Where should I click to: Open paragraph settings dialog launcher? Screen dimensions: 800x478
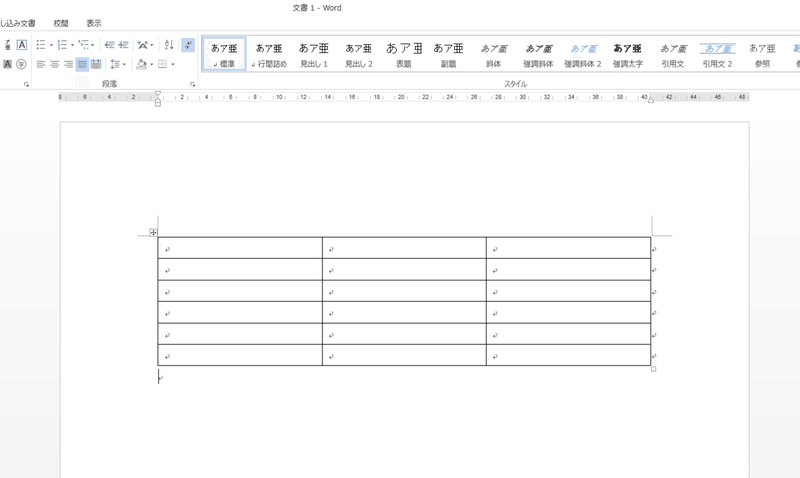192,85
